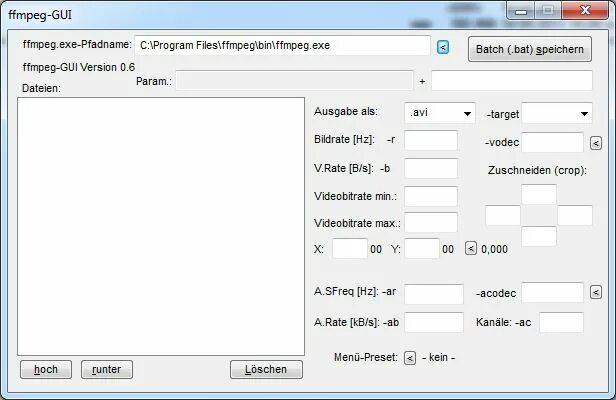
Task: Move selected file up with hoch button
Action: (46, 369)
